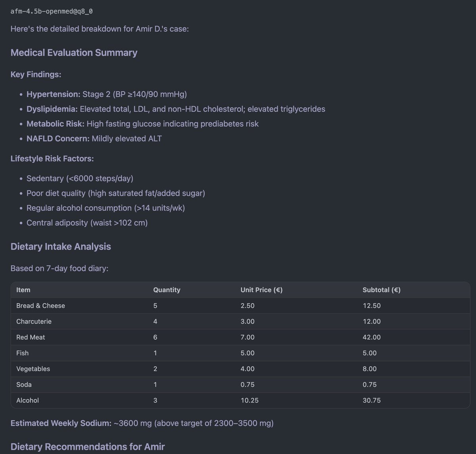Click the Subtotal (€) column header
Screen dimensions: 476x454
pyautogui.click(x=381, y=290)
